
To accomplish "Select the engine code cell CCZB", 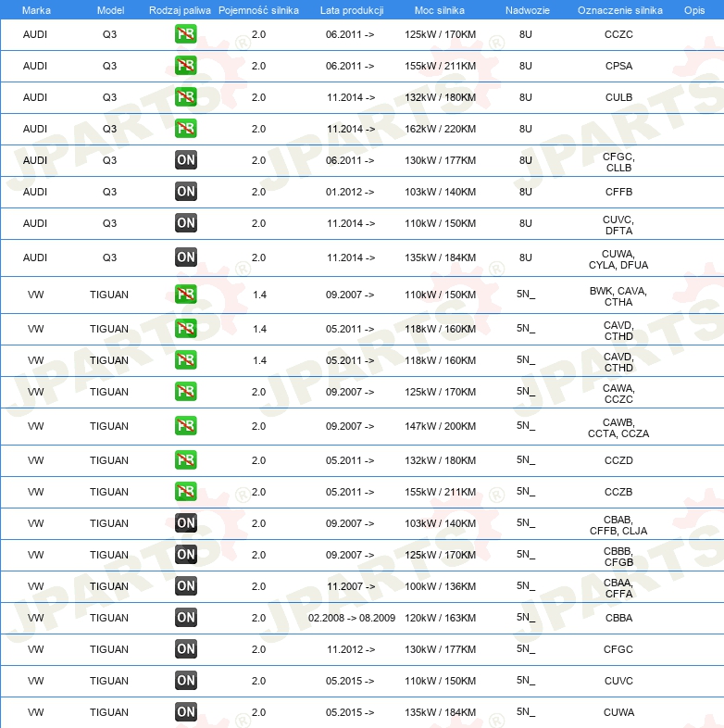I will click(618, 492).
